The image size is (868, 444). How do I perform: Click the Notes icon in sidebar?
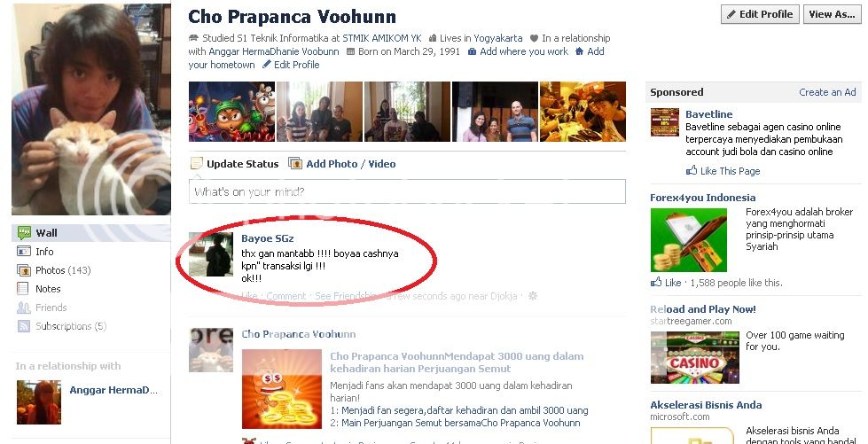23,288
